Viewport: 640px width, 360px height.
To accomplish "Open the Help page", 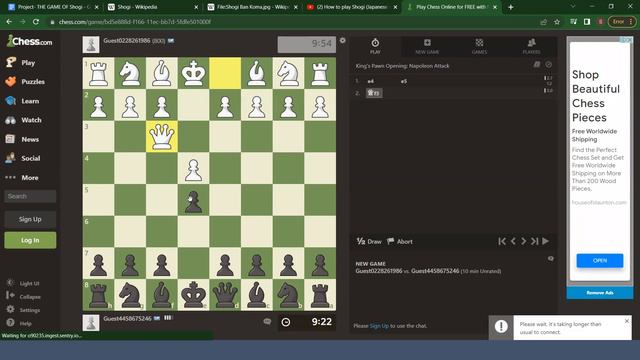I will [19, 323].
